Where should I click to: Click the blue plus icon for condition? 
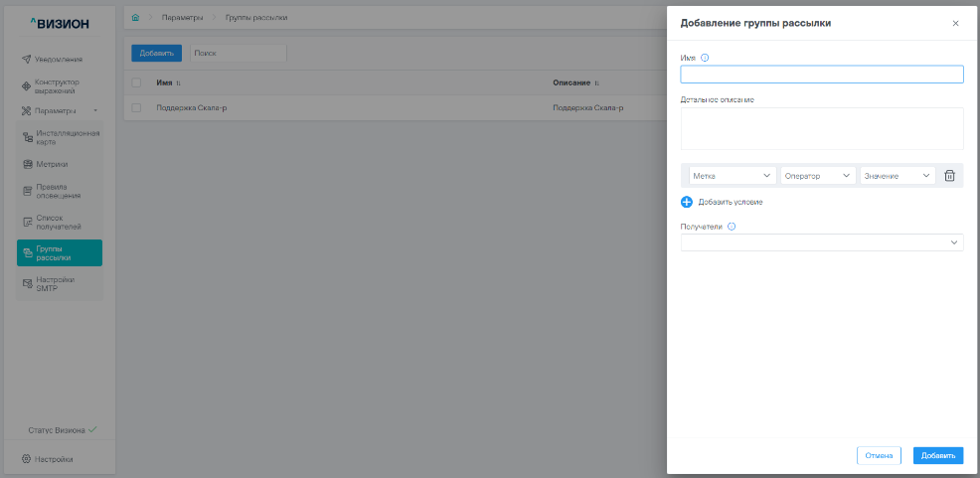(687, 202)
